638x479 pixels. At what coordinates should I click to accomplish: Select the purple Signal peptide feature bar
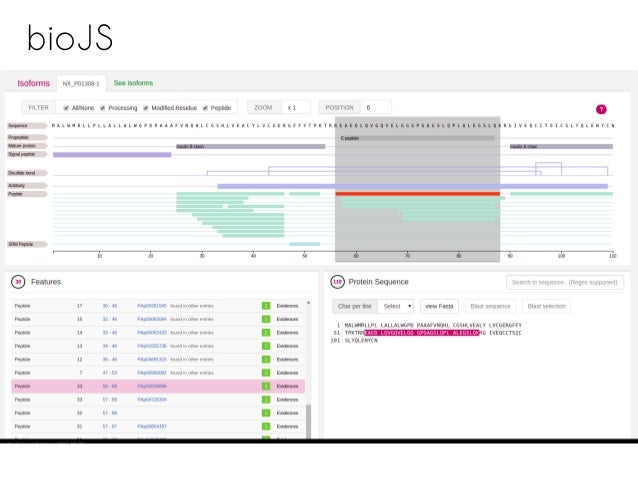click(112, 155)
